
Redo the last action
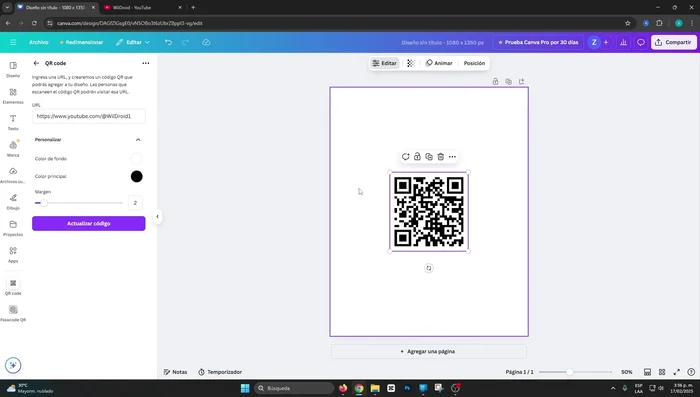185,42
